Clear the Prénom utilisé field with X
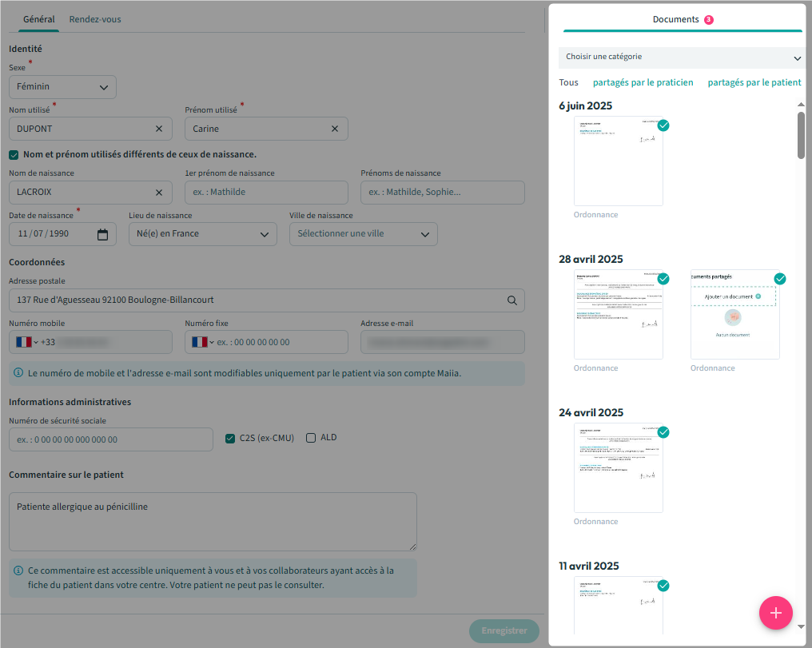This screenshot has height=648, width=812. pos(334,129)
